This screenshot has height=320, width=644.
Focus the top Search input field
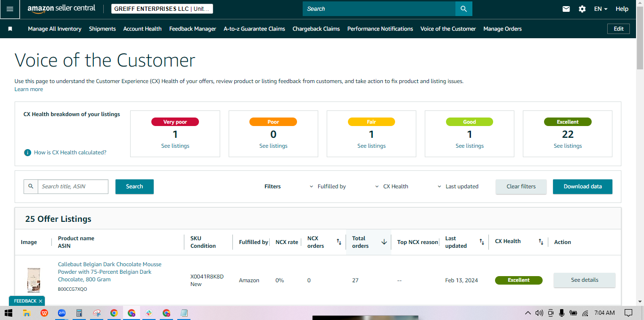pyautogui.click(x=379, y=9)
